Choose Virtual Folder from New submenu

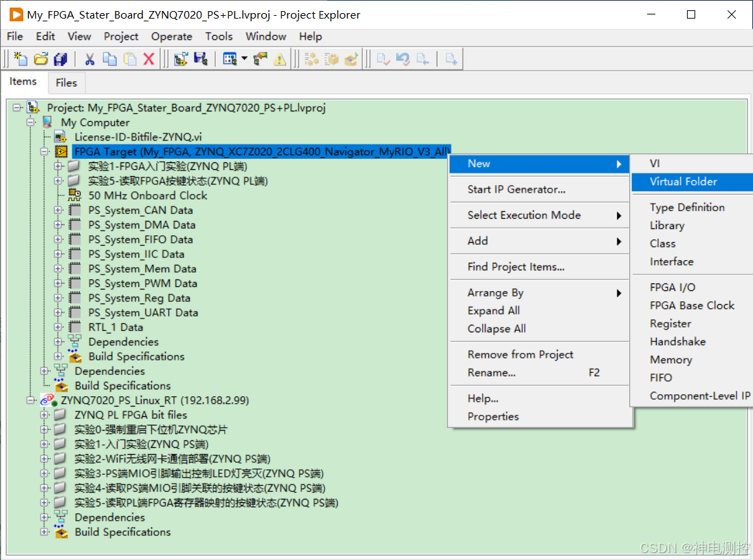pyautogui.click(x=692, y=182)
